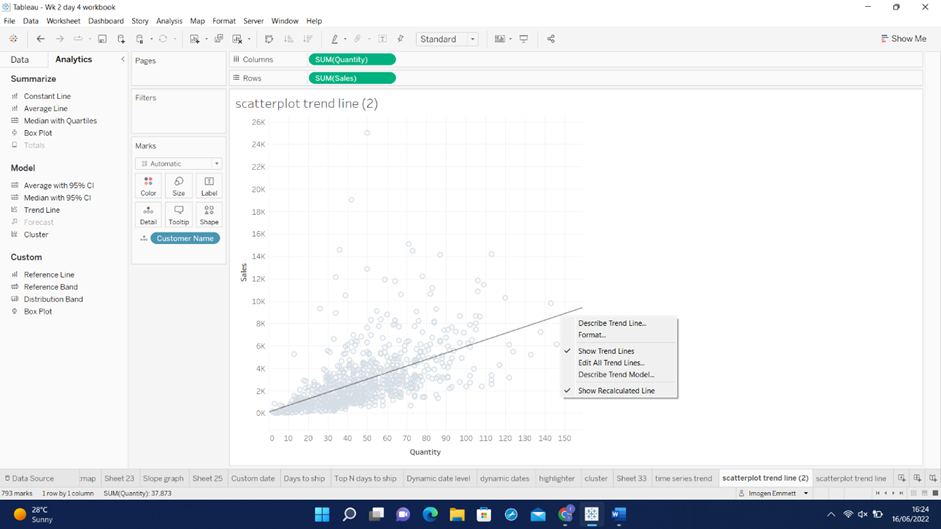Click the SUM(Quantity) pill on Columns
Viewport: 941px width, 529px height.
pos(352,60)
